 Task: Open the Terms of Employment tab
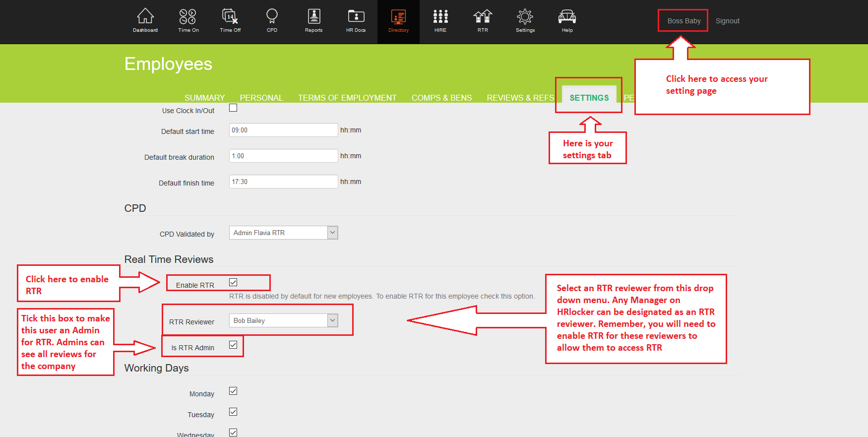tap(347, 98)
